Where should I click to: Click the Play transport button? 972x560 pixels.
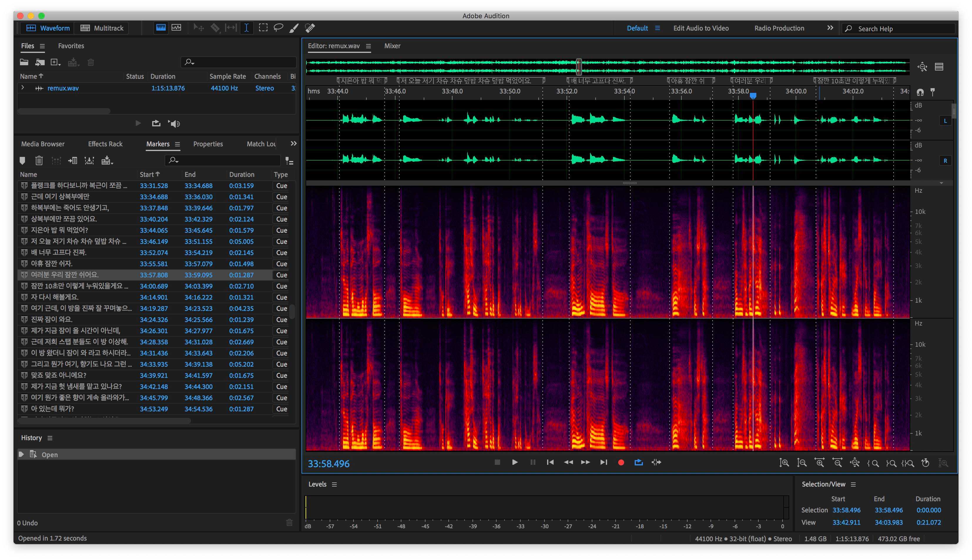point(515,462)
